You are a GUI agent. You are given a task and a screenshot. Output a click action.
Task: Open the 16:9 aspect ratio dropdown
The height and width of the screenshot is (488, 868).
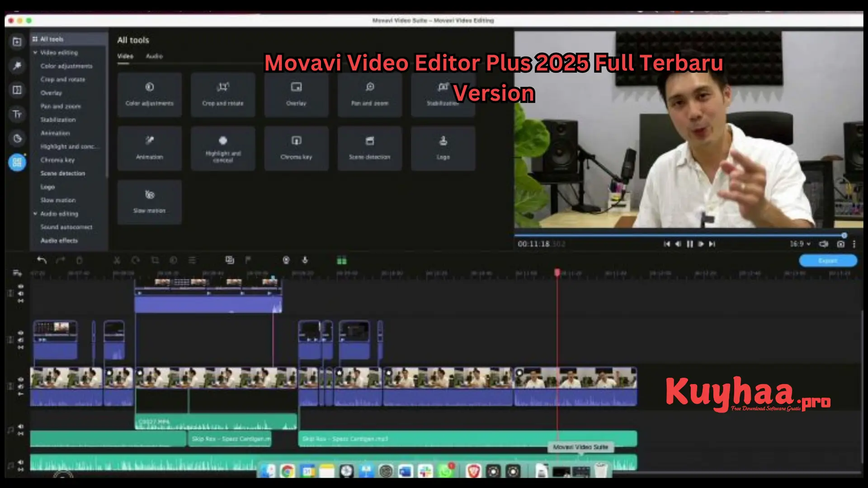[798, 244]
